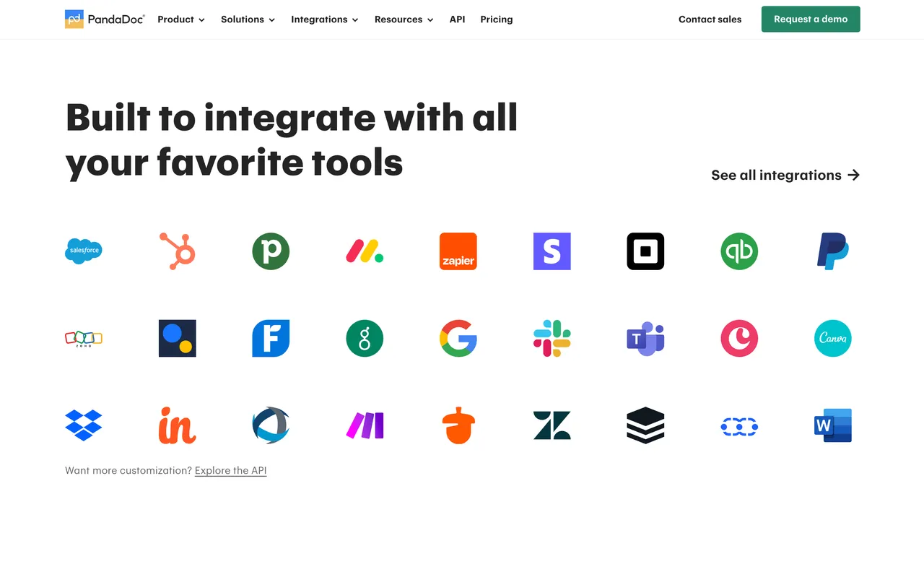Open the Resources dropdown menu
Viewport: 924px width, 572px height.
point(404,19)
